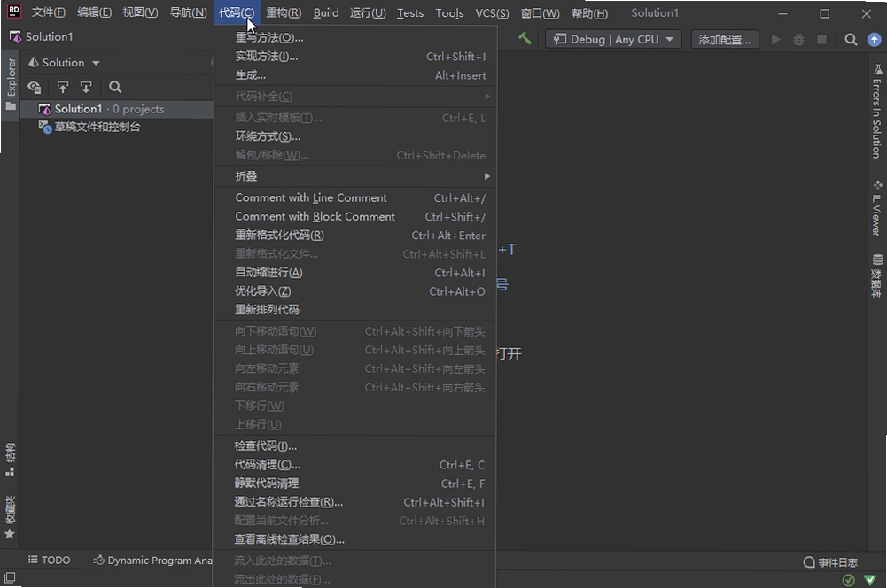Open the 事件日志 event log
The height and width of the screenshot is (588, 887).
coord(830,562)
